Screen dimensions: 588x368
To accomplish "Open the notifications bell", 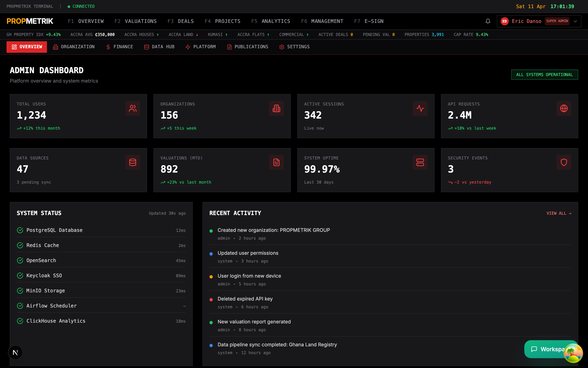I will tap(488, 21).
